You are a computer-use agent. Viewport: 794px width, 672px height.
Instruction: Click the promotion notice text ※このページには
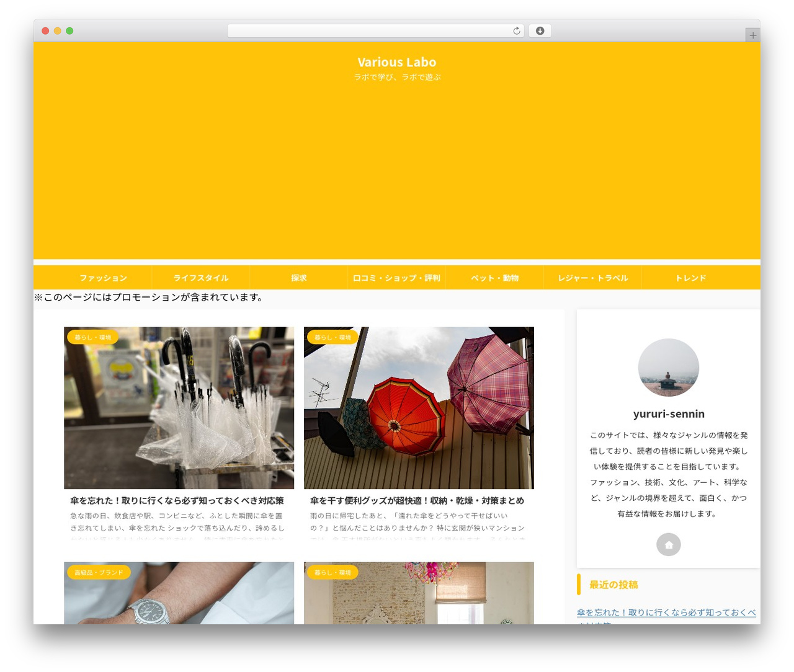point(149,297)
